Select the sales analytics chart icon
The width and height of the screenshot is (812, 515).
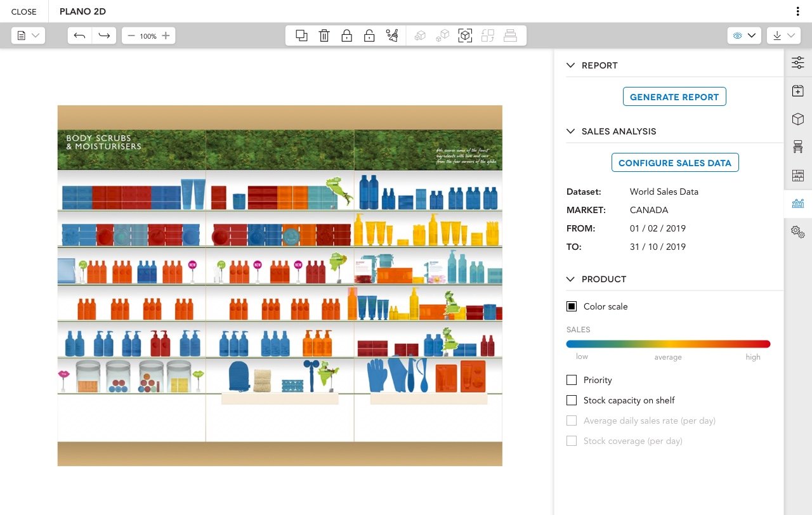[x=797, y=203]
